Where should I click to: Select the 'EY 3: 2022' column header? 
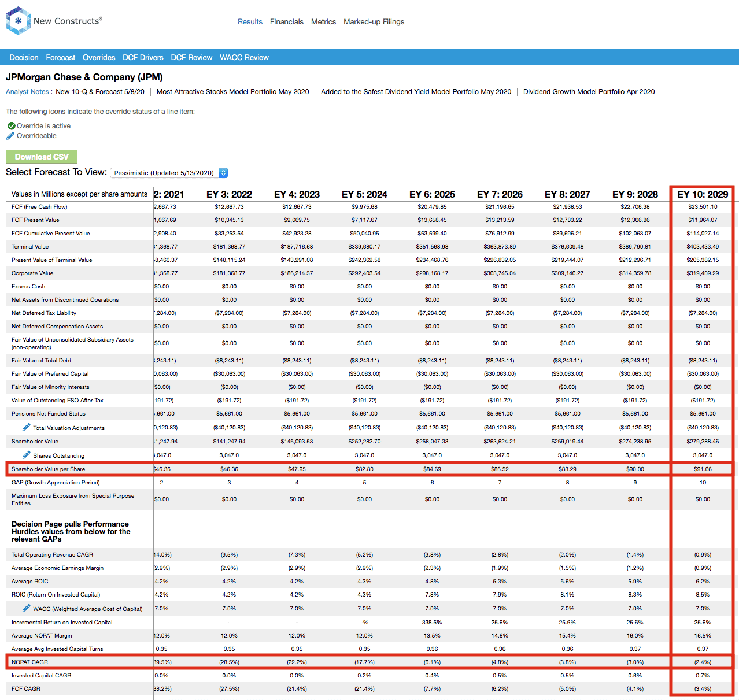click(230, 194)
